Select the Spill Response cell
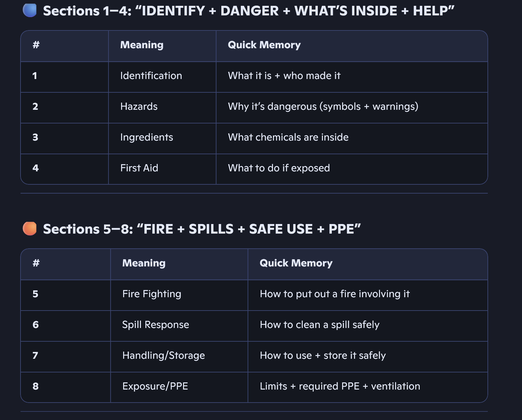 click(155, 325)
